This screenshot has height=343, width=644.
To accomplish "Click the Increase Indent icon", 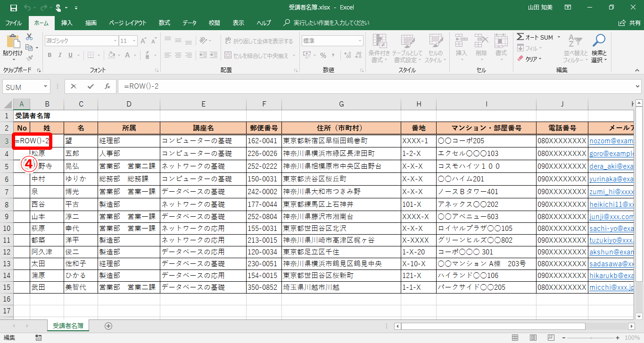I will pyautogui.click(x=214, y=55).
